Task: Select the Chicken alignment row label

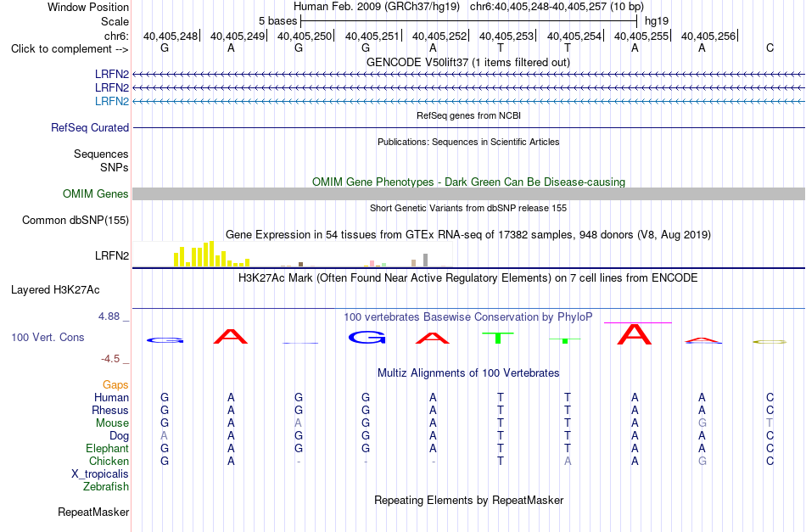Action: pyautogui.click(x=109, y=461)
